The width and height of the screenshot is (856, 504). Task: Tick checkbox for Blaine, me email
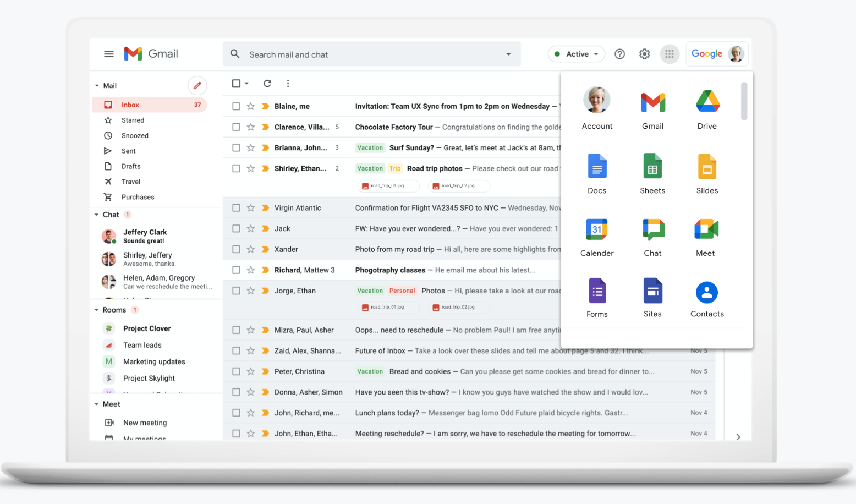pyautogui.click(x=236, y=106)
